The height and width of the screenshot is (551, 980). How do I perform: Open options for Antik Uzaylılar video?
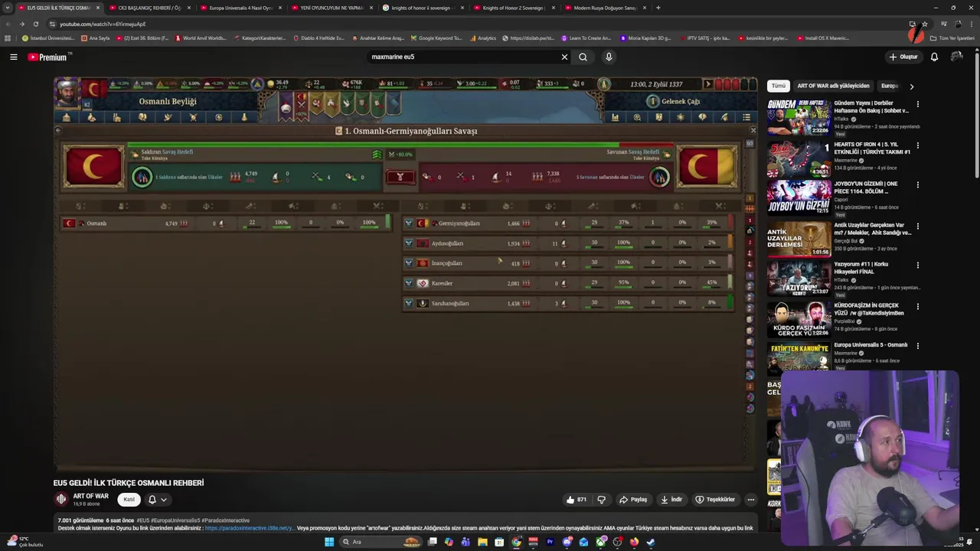[918, 226]
